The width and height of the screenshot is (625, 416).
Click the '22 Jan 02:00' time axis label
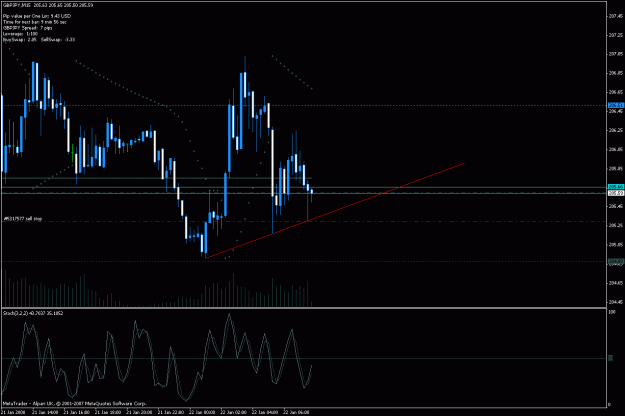[234, 412]
